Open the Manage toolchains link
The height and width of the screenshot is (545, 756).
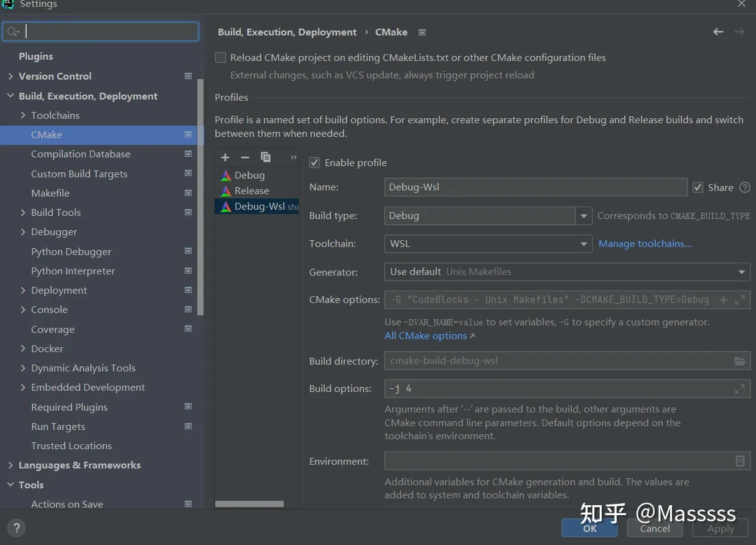click(x=645, y=244)
